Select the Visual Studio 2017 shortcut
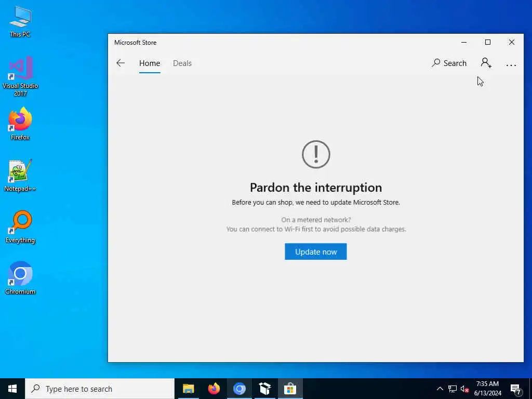The image size is (532, 399). pos(20,77)
